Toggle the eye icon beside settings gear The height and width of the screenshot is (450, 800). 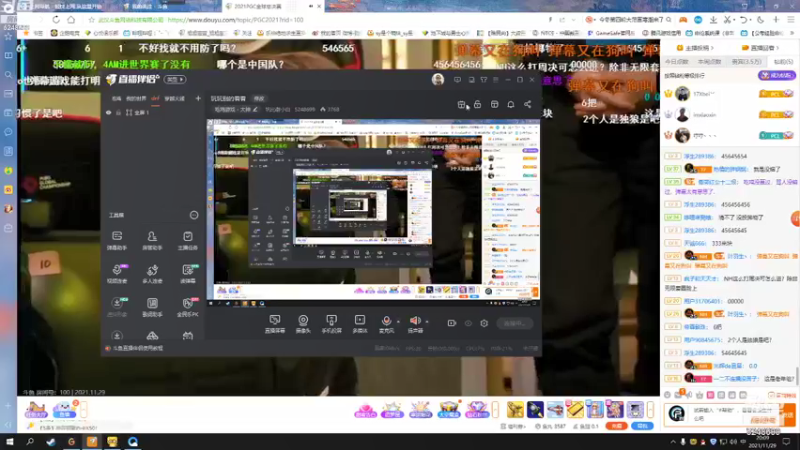tap(468, 323)
